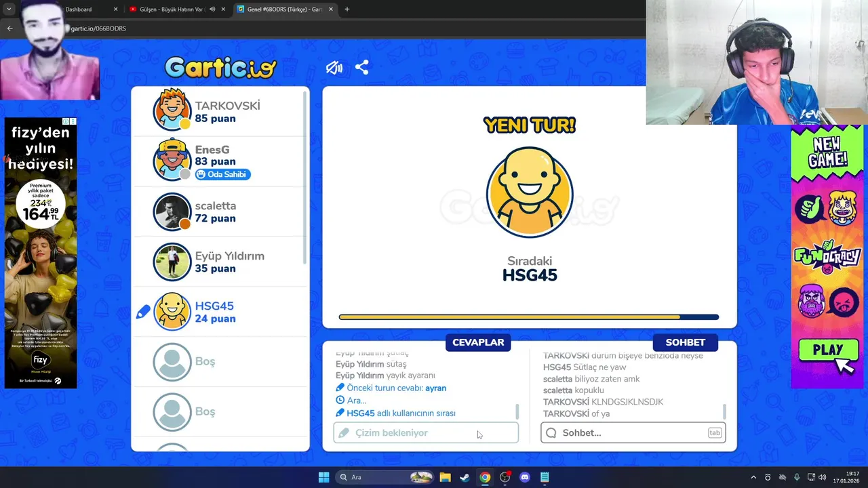The height and width of the screenshot is (488, 868).
Task: Open Discord from taskbar
Action: (x=524, y=477)
